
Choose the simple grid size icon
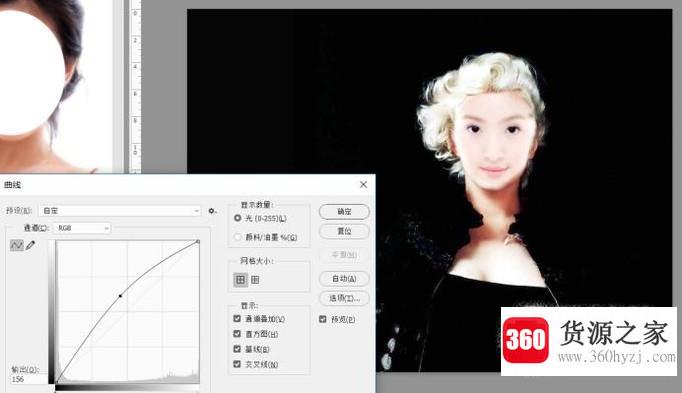coord(240,280)
